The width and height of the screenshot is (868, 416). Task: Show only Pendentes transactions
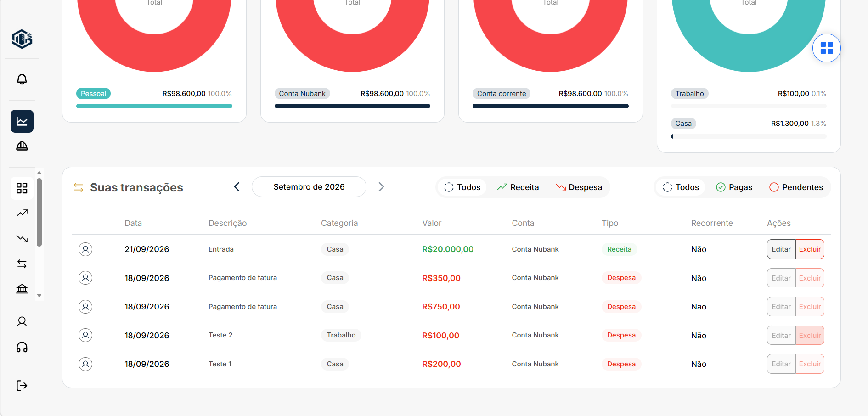pos(796,187)
